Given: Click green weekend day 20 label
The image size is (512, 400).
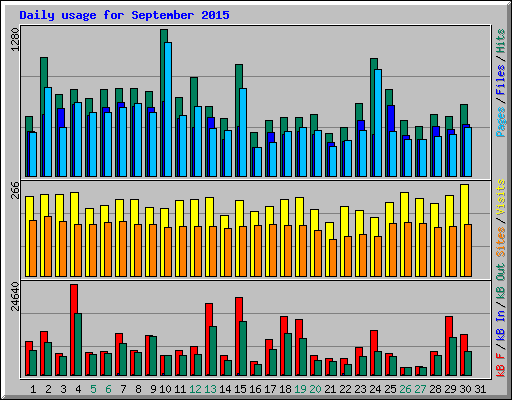Looking at the screenshot, I should 315,389.
